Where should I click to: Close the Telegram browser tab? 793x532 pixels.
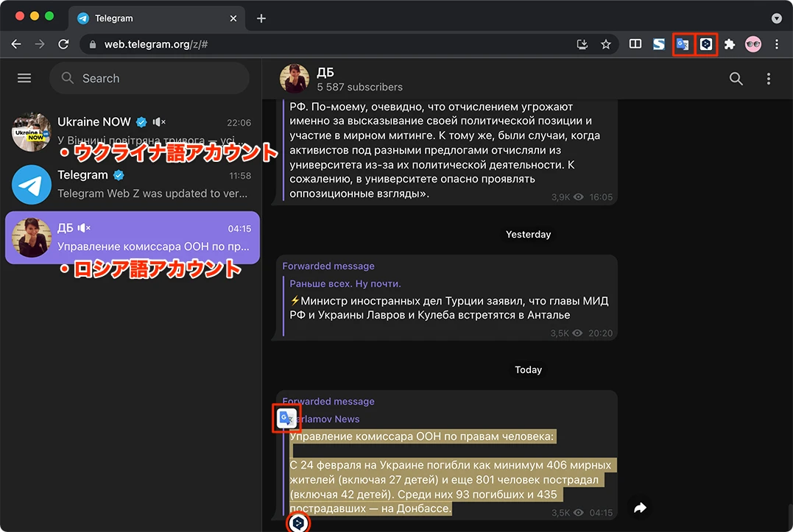point(233,18)
